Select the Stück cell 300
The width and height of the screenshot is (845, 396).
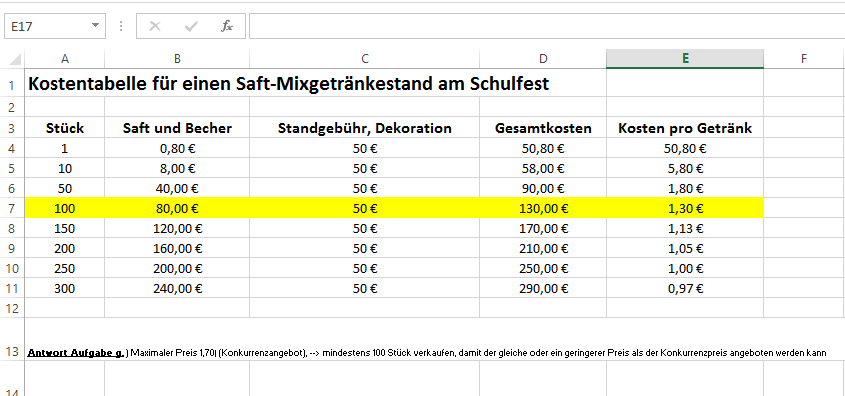tap(65, 288)
